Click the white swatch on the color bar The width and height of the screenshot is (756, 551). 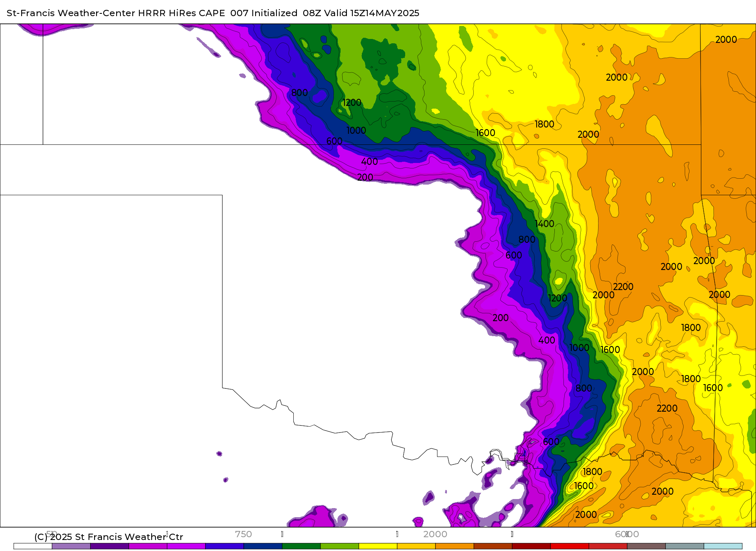point(33,546)
